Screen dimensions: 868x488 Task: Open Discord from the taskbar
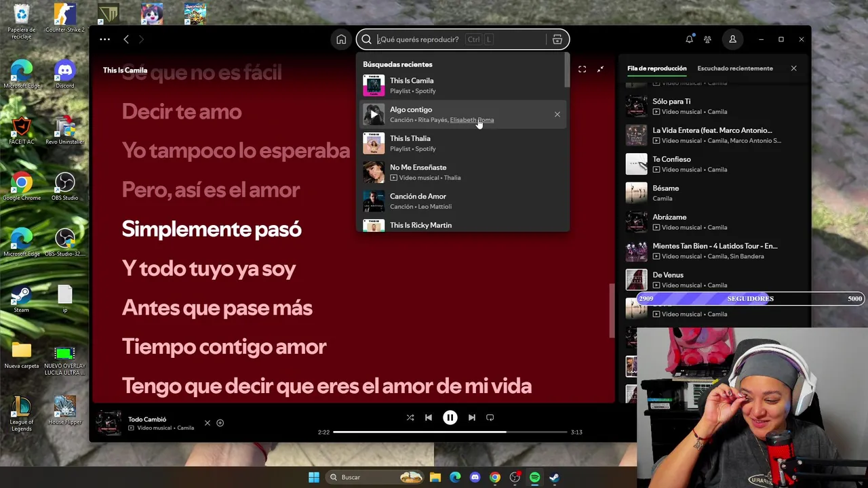[x=475, y=477]
